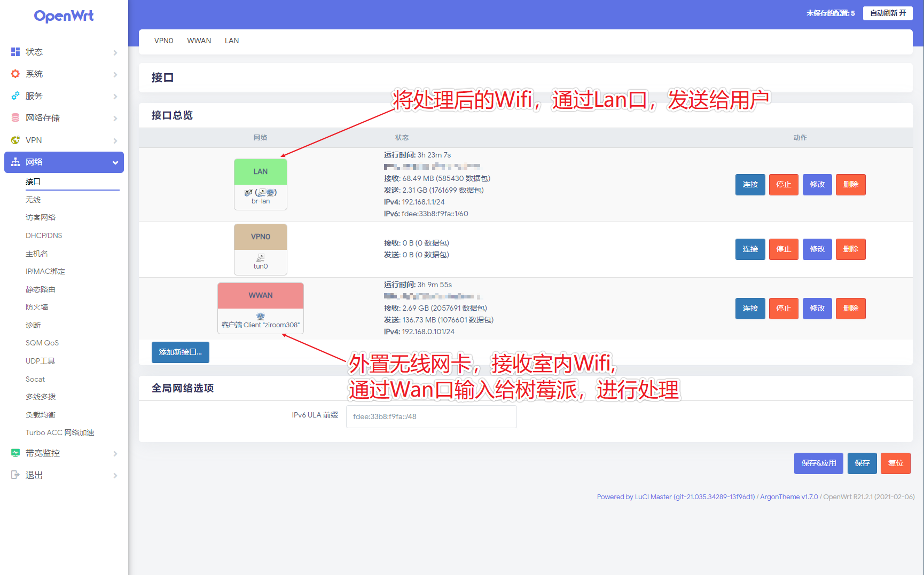Click the status dashboard icon in sidebar
This screenshot has width=924, height=575.
(x=15, y=52)
